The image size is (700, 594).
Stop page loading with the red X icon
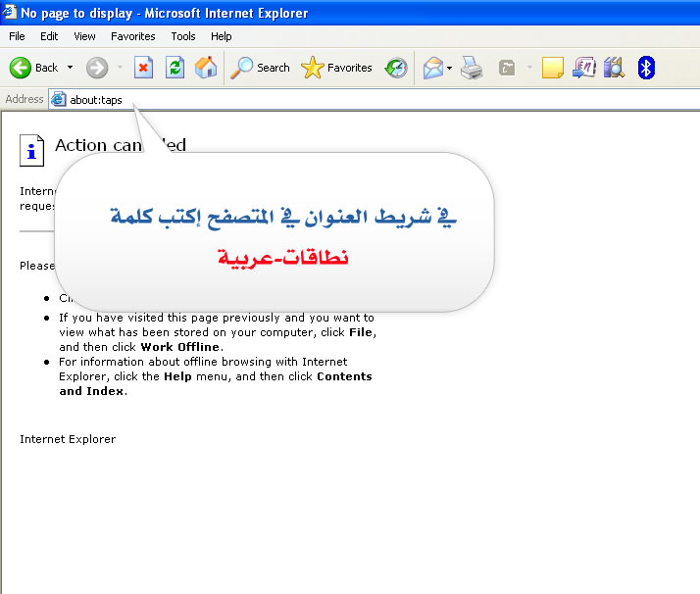click(143, 68)
